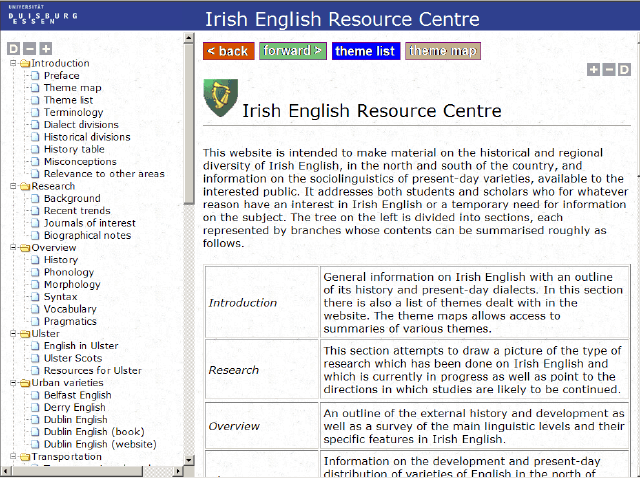This screenshot has width=640, height=478.
Task: Open Belfast English tree entry
Action: 77,395
